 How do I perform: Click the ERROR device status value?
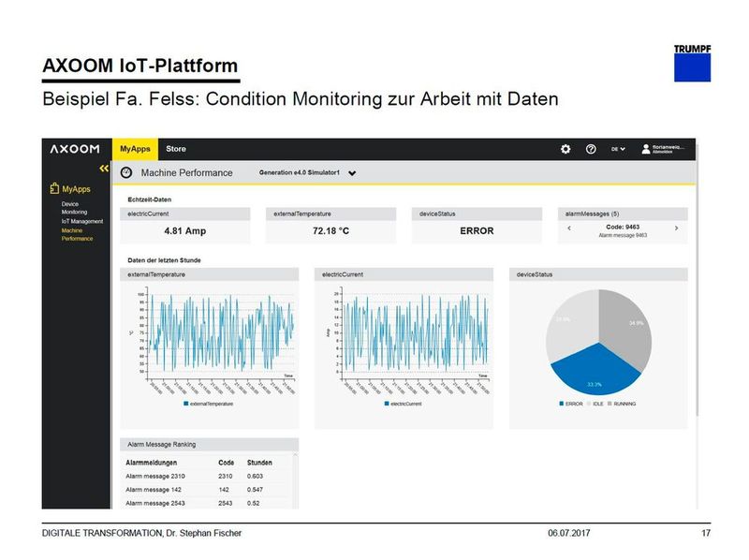pos(477,230)
